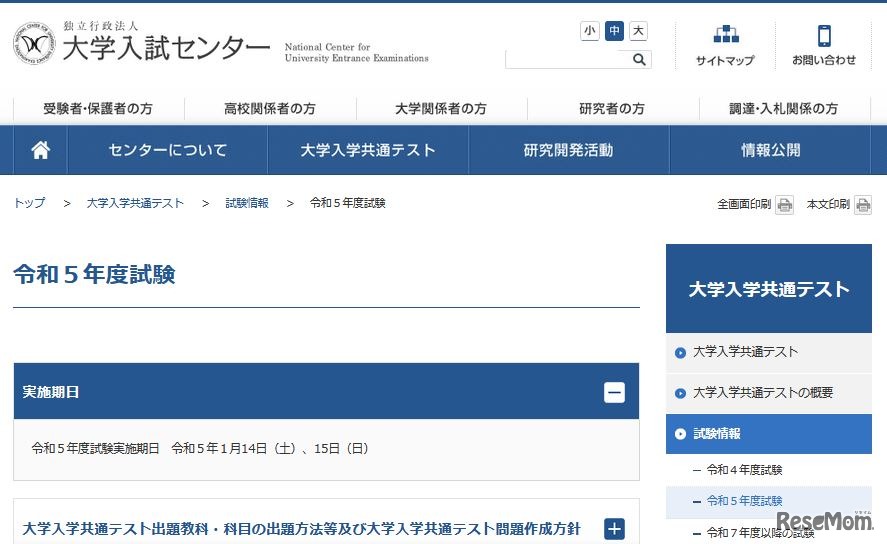Open the 大学入学共通テスト main menu item

click(x=368, y=150)
